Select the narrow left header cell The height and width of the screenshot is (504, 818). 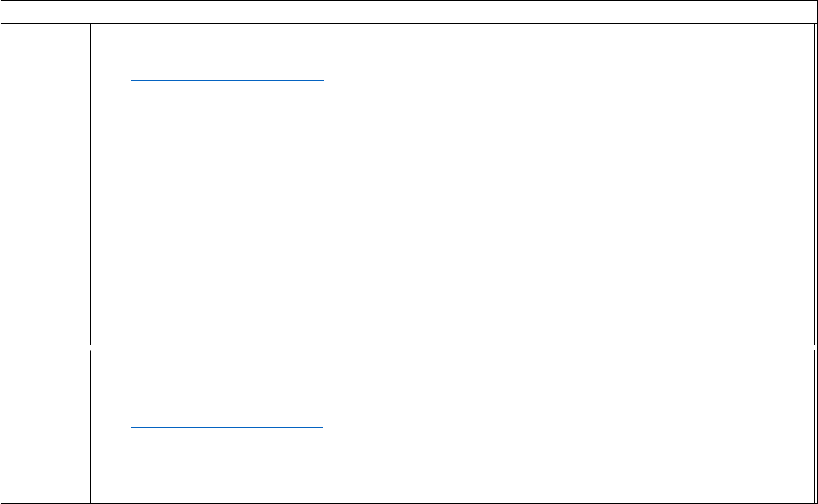pyautogui.click(x=43, y=12)
